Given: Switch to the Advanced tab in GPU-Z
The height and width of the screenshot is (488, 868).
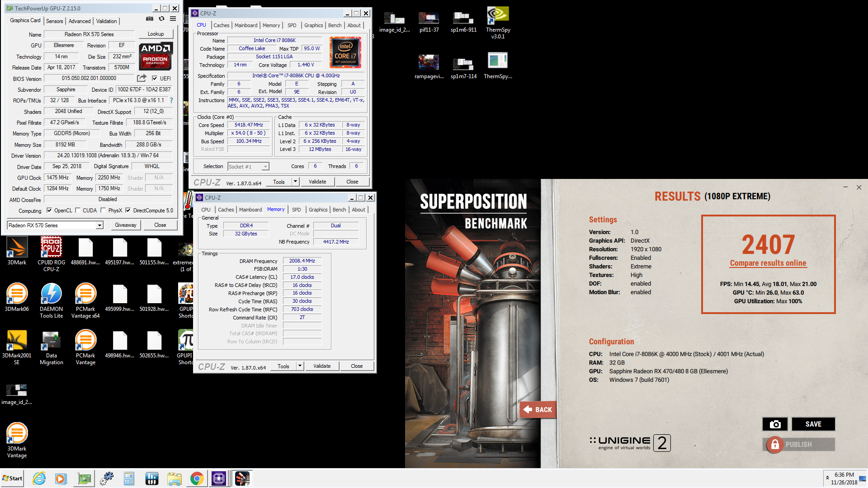Looking at the screenshot, I should point(80,21).
